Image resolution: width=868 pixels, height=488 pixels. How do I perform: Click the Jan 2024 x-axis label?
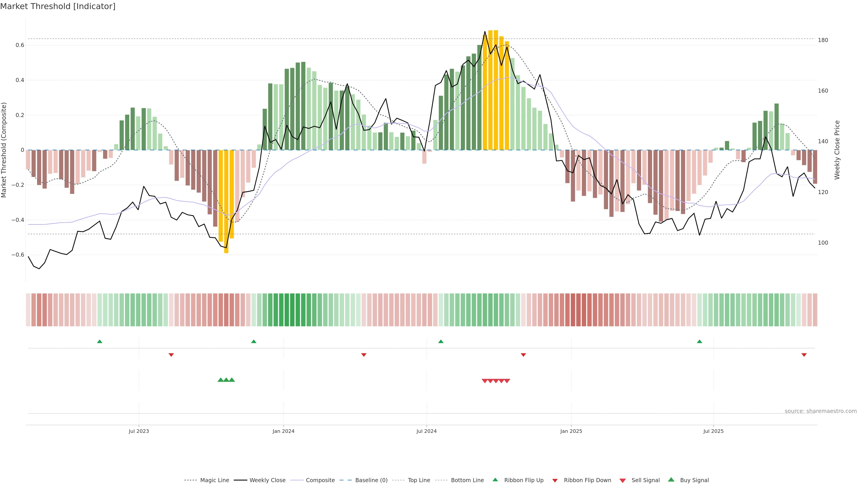[283, 431]
